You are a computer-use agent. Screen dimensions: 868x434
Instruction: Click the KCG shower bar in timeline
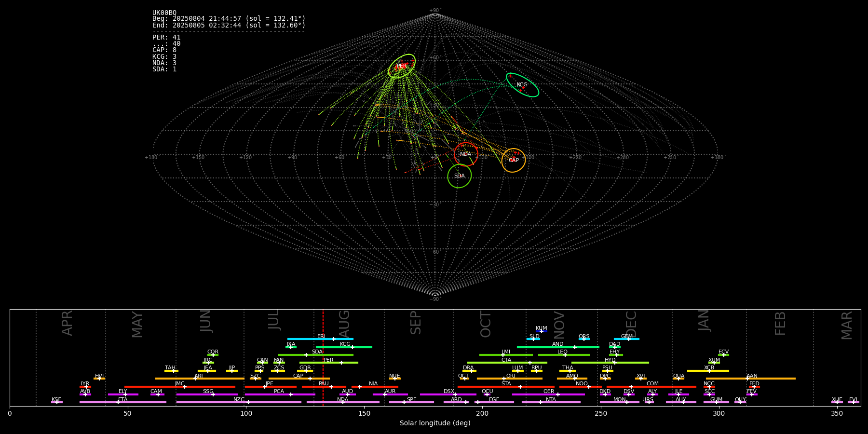coord(344,347)
